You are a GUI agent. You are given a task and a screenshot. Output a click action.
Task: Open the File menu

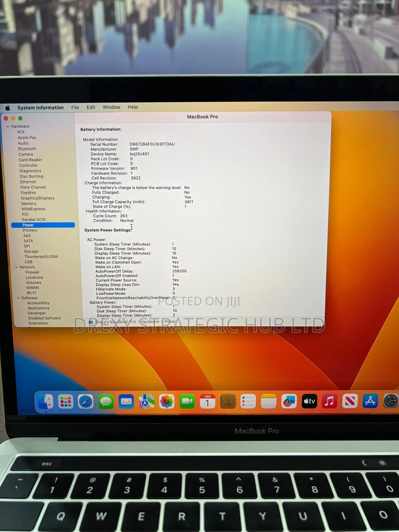(75, 107)
